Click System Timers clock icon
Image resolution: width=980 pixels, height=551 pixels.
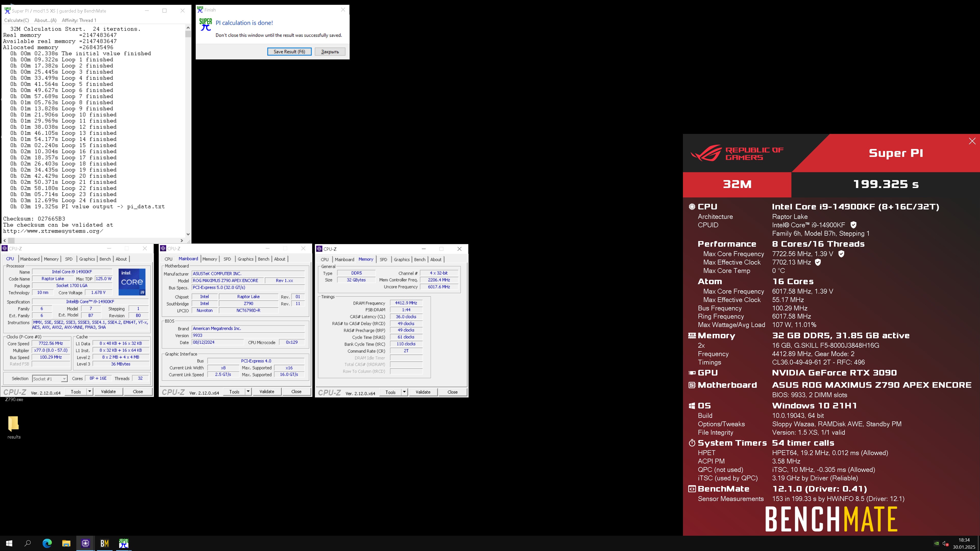pyautogui.click(x=692, y=443)
